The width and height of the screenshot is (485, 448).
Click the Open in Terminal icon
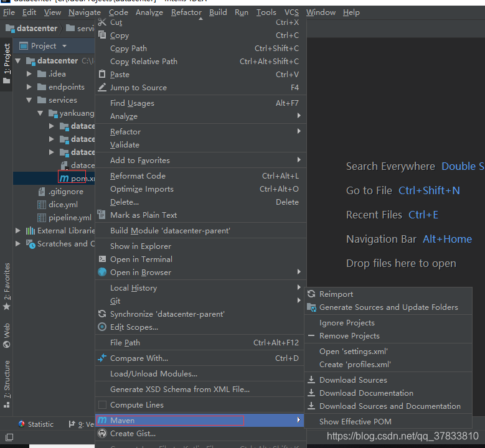102,259
